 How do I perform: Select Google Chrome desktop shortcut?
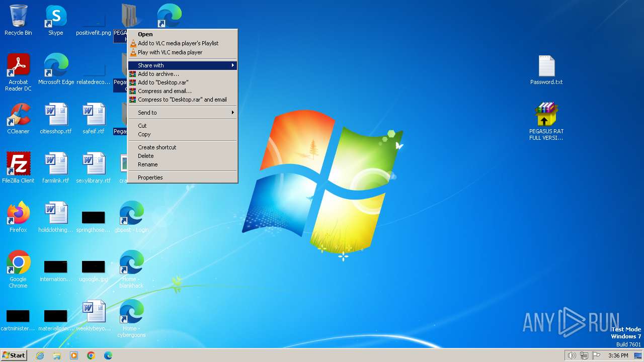pos(18,269)
